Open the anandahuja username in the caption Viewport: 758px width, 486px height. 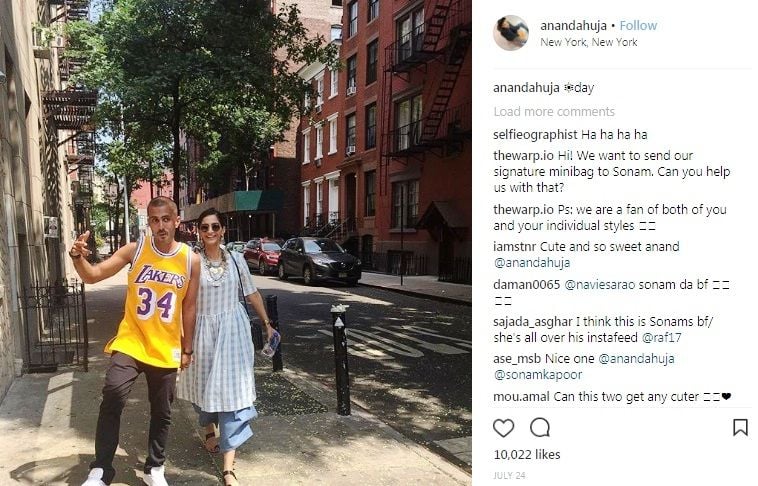pos(526,88)
